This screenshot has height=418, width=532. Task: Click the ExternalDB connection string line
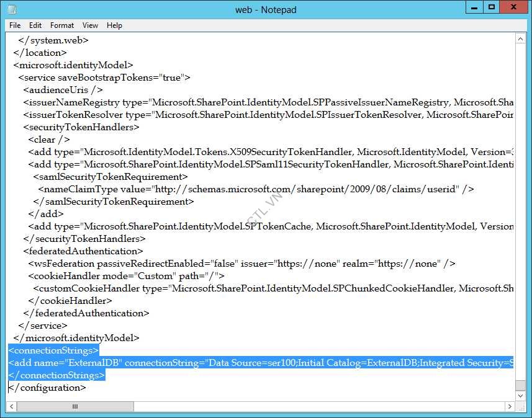(x=248, y=363)
